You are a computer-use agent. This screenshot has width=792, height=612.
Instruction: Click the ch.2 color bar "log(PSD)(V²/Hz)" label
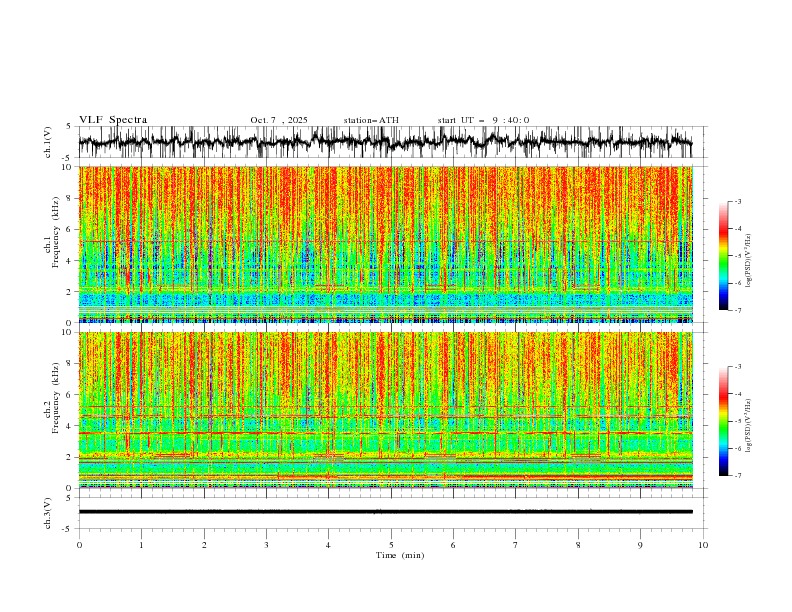point(748,426)
